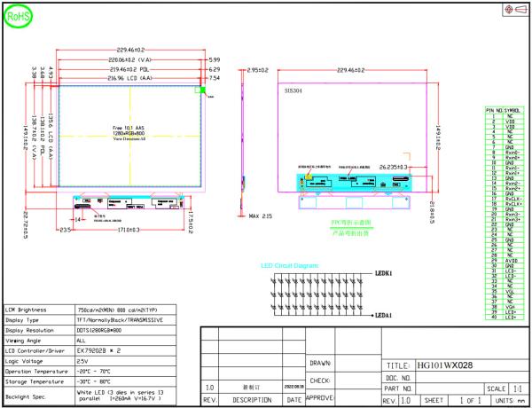Click the 7.54 dimension value

pyautogui.click(x=215, y=78)
